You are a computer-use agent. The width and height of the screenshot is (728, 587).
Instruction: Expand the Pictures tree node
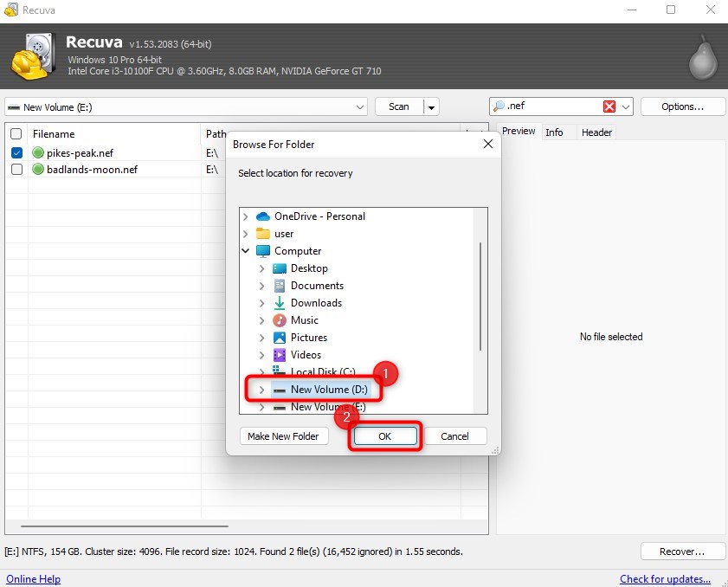262,337
